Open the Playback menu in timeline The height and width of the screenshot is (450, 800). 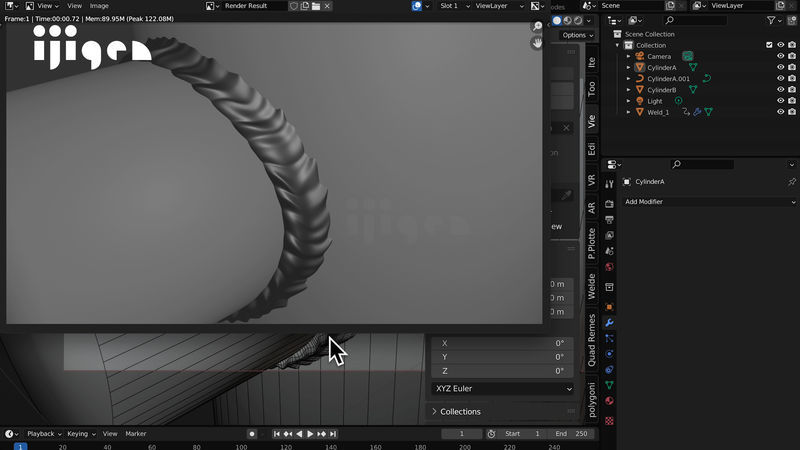[x=44, y=434]
